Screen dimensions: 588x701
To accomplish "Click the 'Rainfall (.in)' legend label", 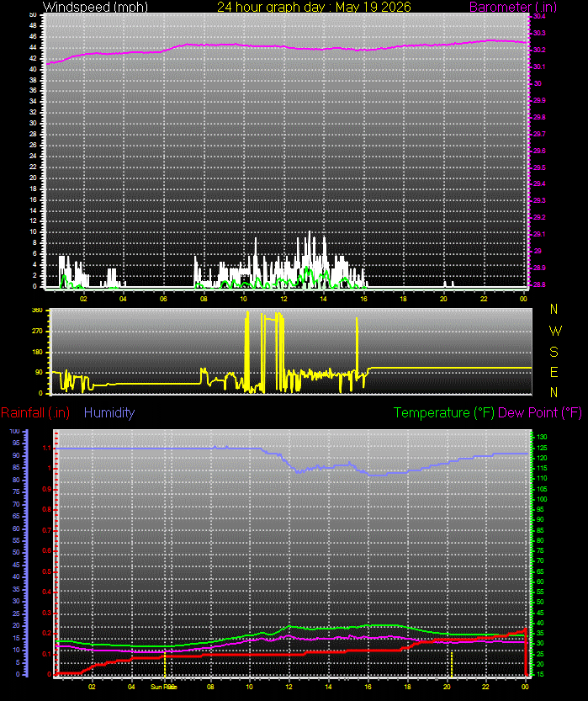I will pyautogui.click(x=35, y=412).
